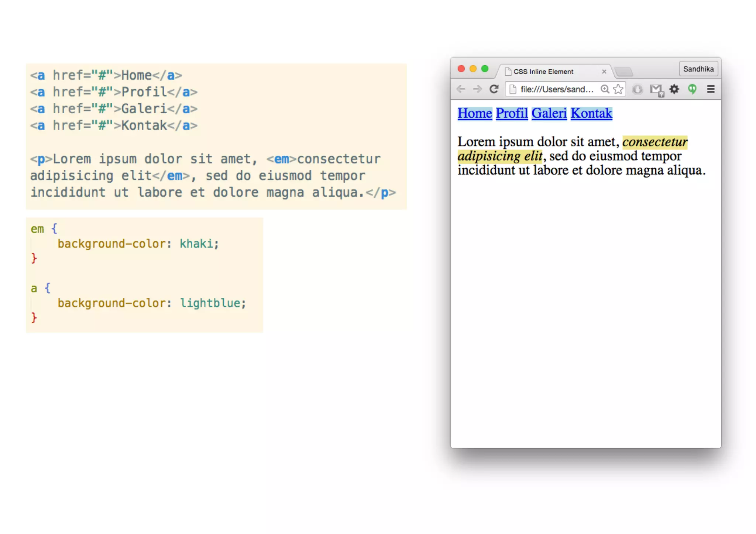Click the Profil link
Screen dimensions: 756x534
coord(512,113)
